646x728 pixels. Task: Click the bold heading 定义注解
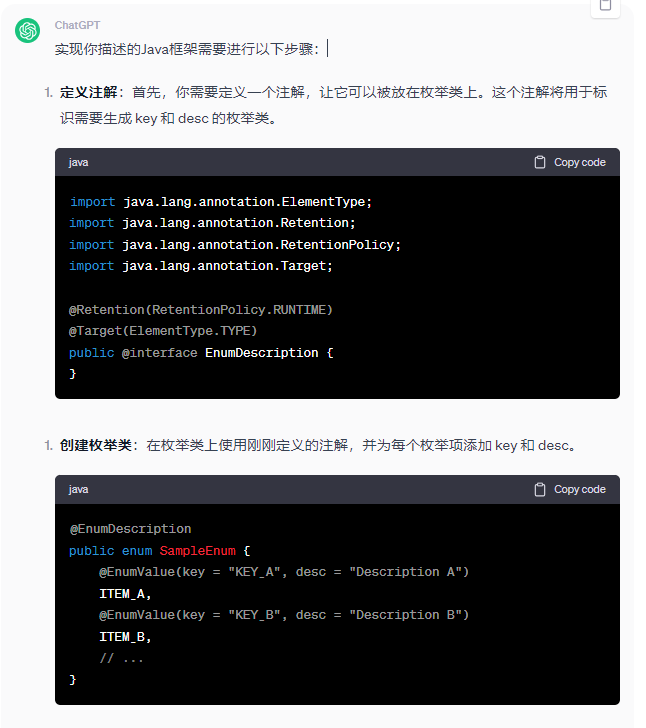[88, 92]
